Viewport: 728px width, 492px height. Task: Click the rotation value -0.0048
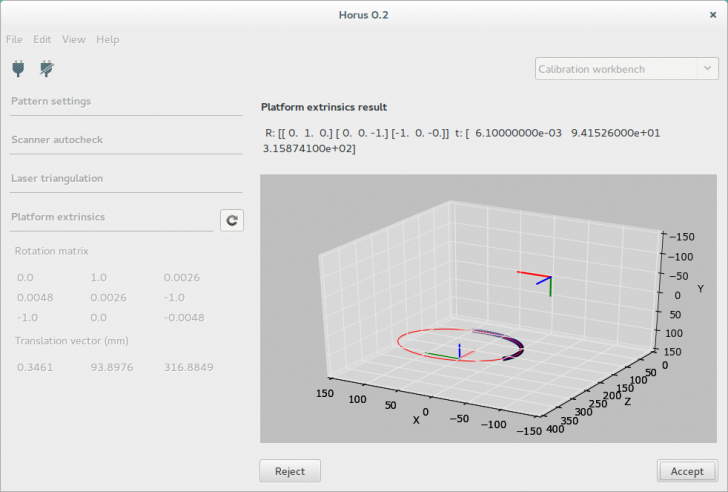click(184, 317)
